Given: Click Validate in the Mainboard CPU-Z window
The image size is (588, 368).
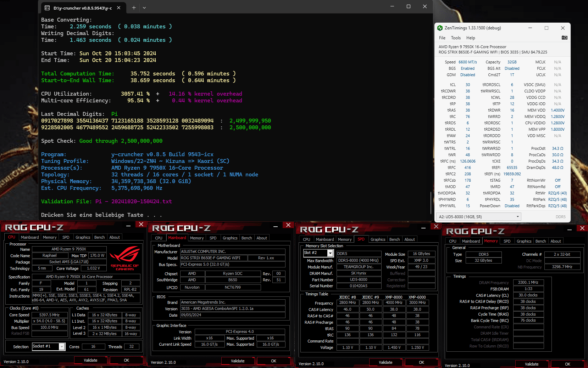Looking at the screenshot, I should tap(238, 361).
